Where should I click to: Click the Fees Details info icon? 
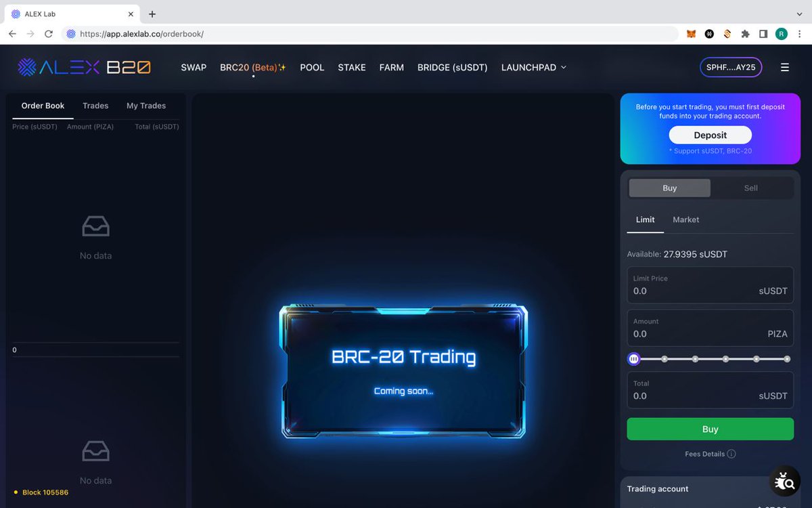pos(731,454)
